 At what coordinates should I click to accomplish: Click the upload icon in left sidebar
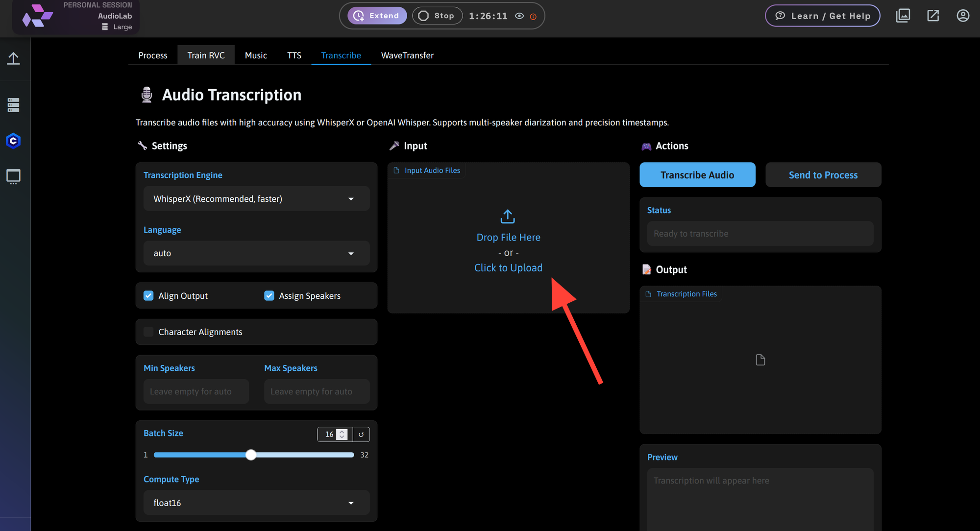(x=13, y=59)
